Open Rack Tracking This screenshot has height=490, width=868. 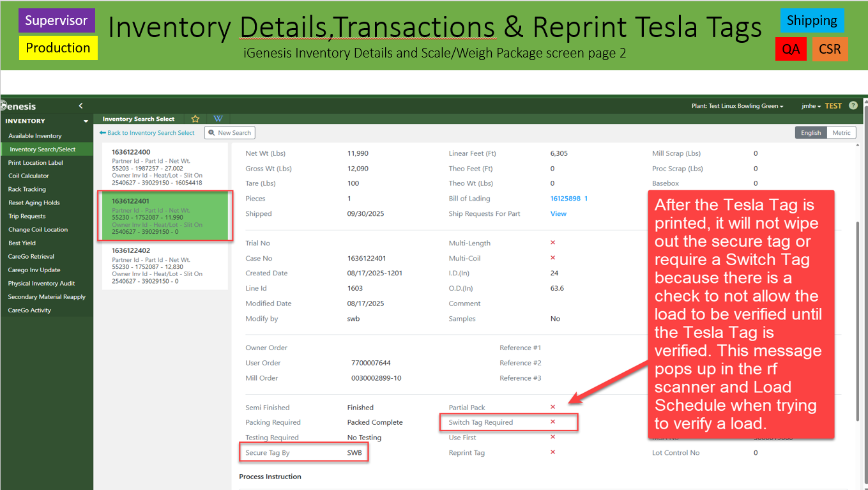(27, 189)
